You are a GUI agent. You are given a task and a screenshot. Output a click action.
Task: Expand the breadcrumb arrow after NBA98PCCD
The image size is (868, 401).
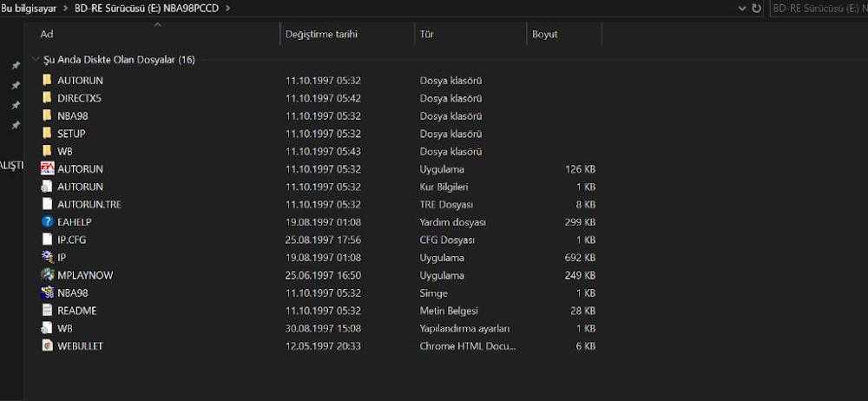[x=228, y=9]
